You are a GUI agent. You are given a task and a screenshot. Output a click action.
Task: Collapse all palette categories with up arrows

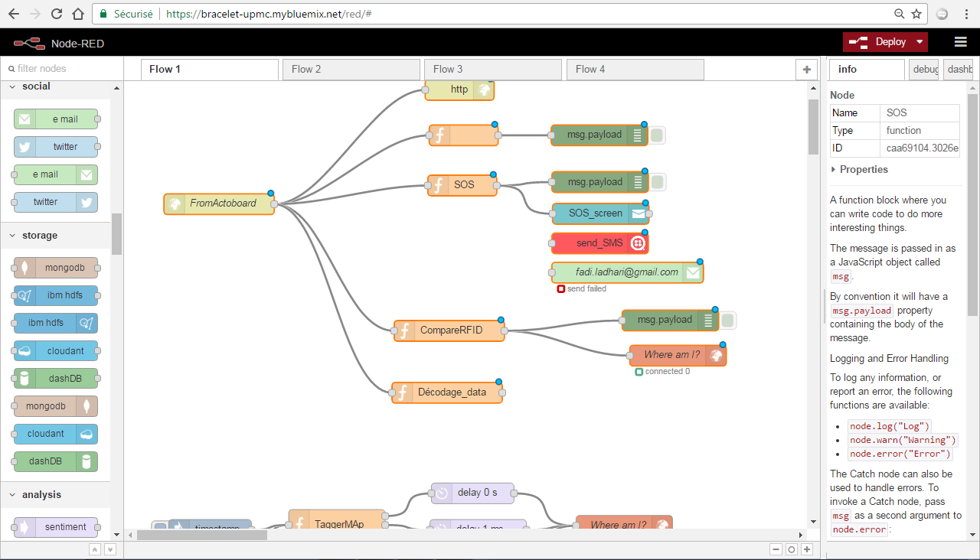pos(95,549)
